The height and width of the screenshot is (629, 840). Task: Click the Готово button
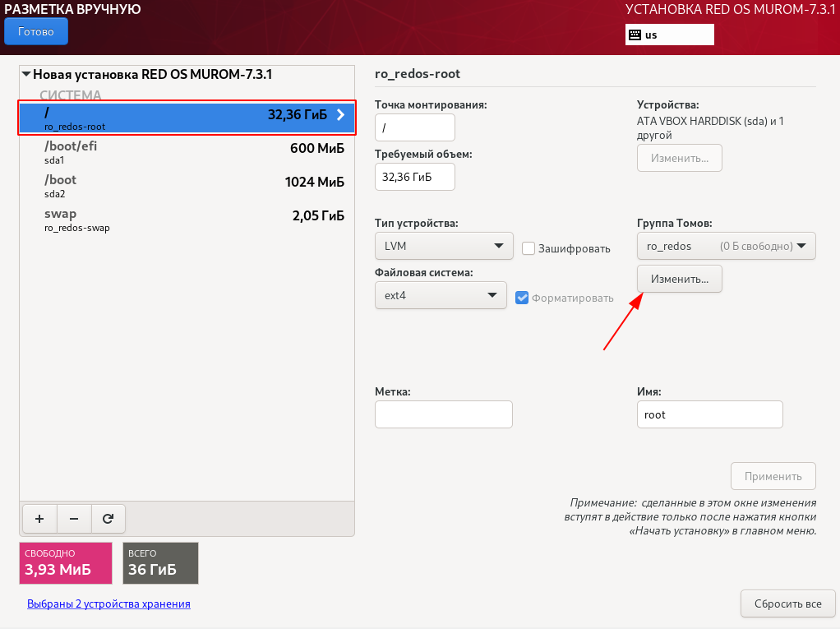point(36,31)
